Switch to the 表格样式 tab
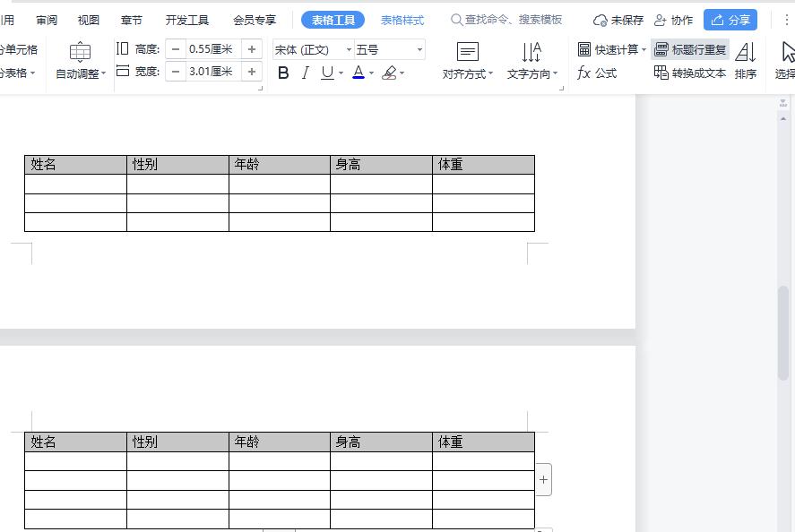The image size is (795, 532). [x=402, y=21]
